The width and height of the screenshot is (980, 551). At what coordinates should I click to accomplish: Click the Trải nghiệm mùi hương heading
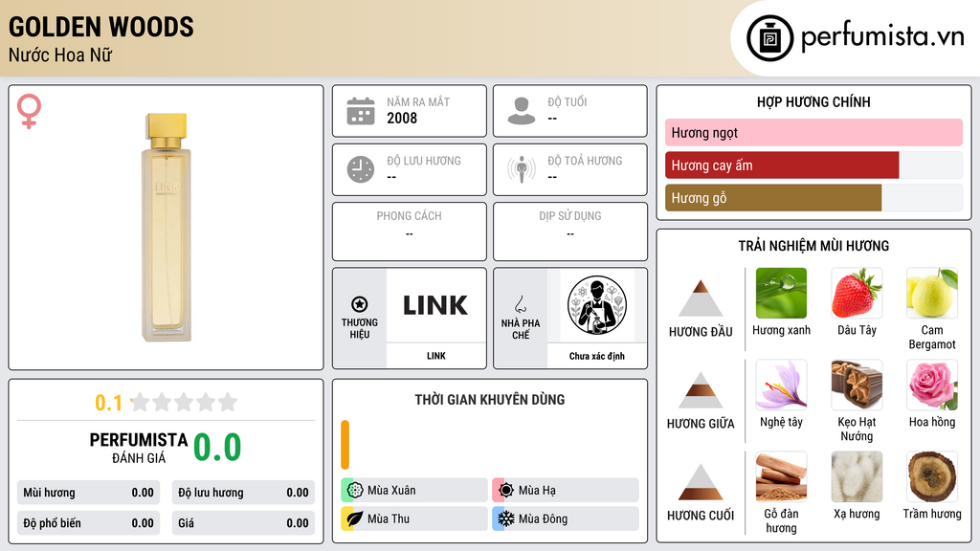pyautogui.click(x=813, y=246)
